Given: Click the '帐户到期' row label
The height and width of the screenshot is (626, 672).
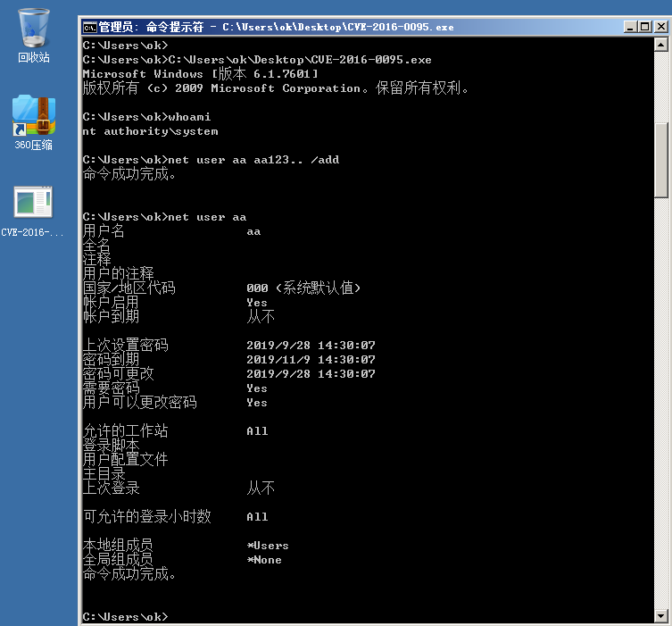Looking at the screenshot, I should [111, 316].
